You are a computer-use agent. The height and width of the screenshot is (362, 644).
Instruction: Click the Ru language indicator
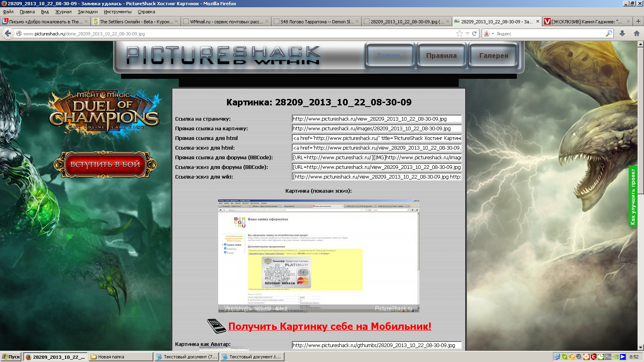(x=608, y=357)
